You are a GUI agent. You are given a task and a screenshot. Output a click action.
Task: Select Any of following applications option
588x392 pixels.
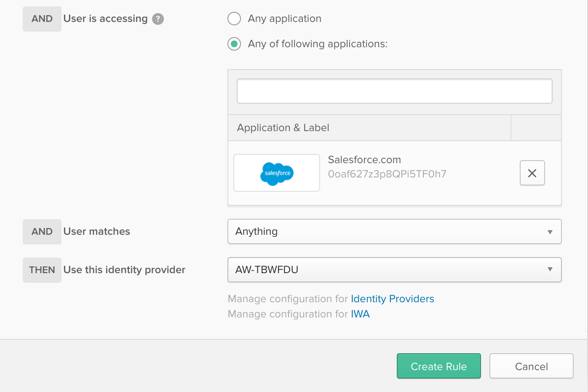(234, 44)
